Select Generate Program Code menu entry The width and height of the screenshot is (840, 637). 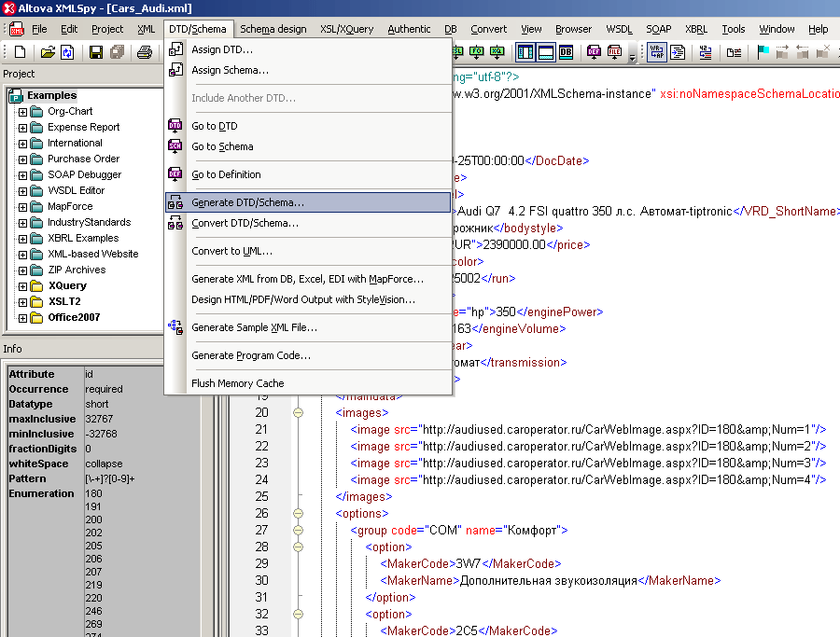point(251,355)
